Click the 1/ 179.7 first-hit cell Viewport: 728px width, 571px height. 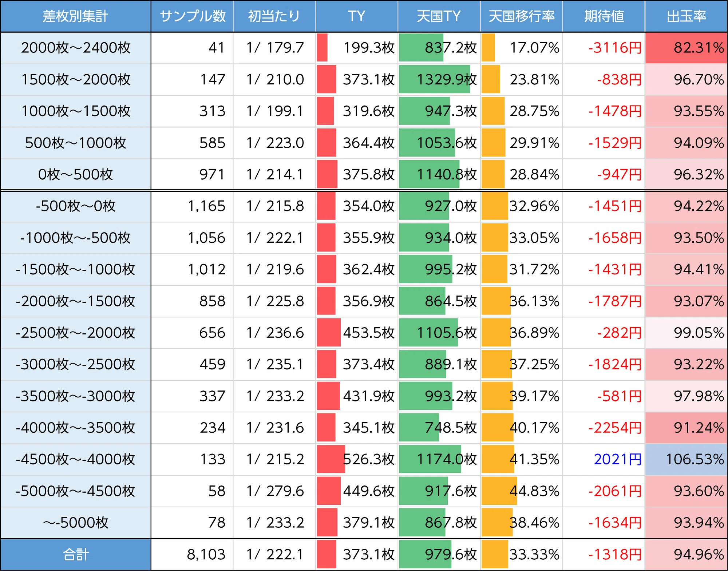coord(274,48)
